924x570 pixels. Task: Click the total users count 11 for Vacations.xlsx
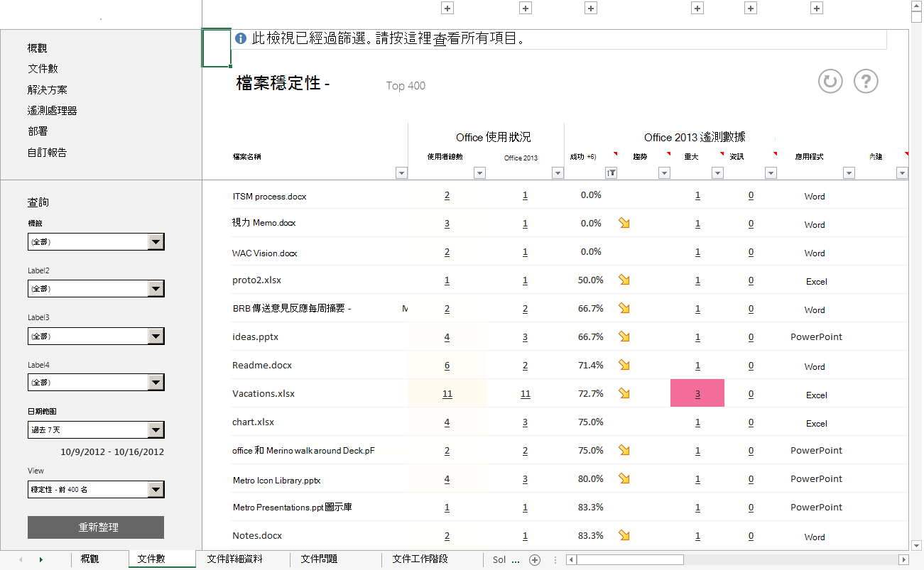[x=447, y=393]
